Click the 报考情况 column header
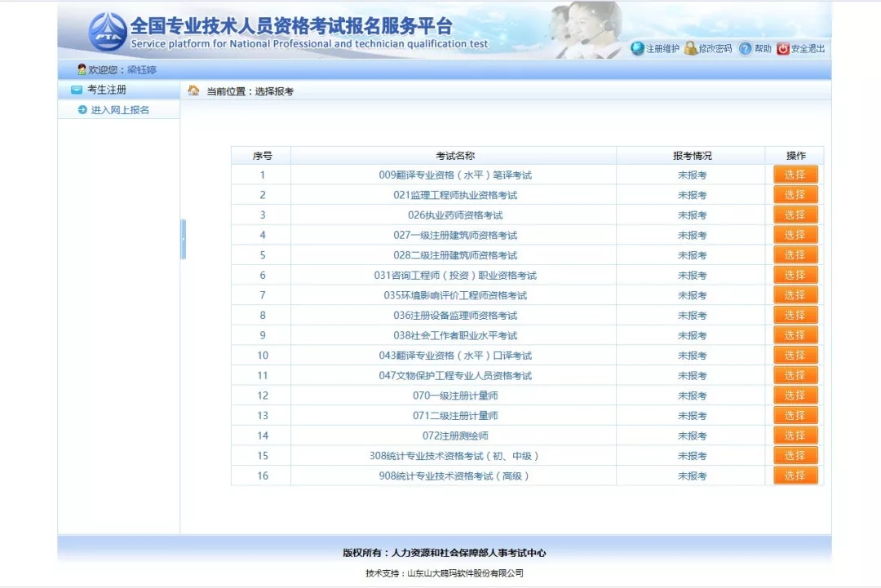 point(689,155)
